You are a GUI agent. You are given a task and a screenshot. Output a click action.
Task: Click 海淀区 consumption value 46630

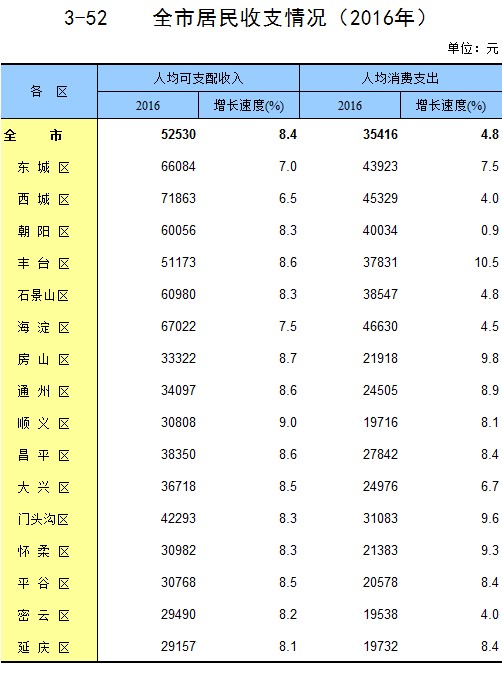[x=380, y=326]
